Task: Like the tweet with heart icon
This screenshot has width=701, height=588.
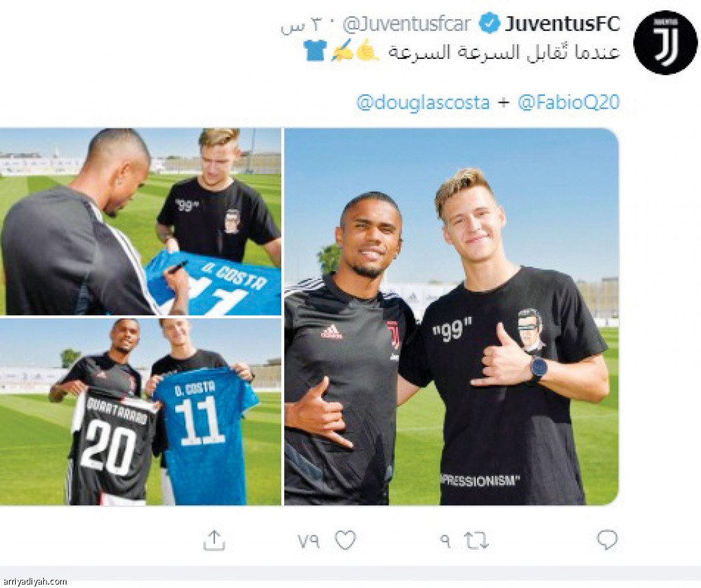Action: point(345,540)
